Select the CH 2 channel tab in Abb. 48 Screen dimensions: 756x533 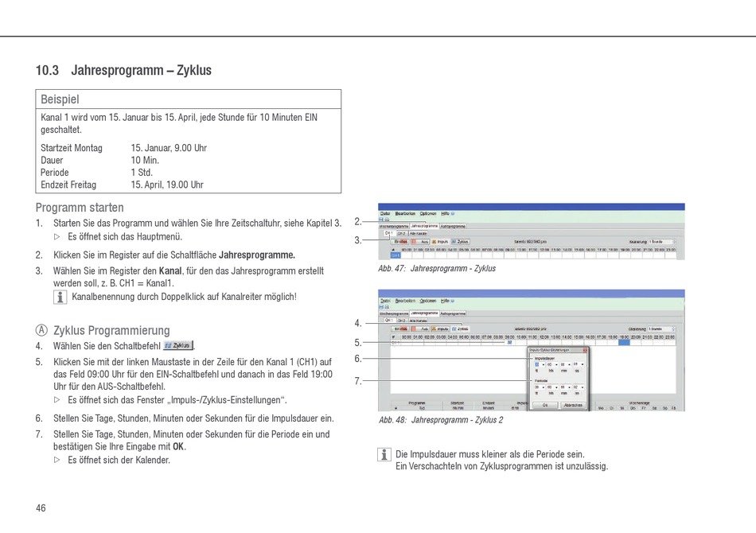click(403, 321)
